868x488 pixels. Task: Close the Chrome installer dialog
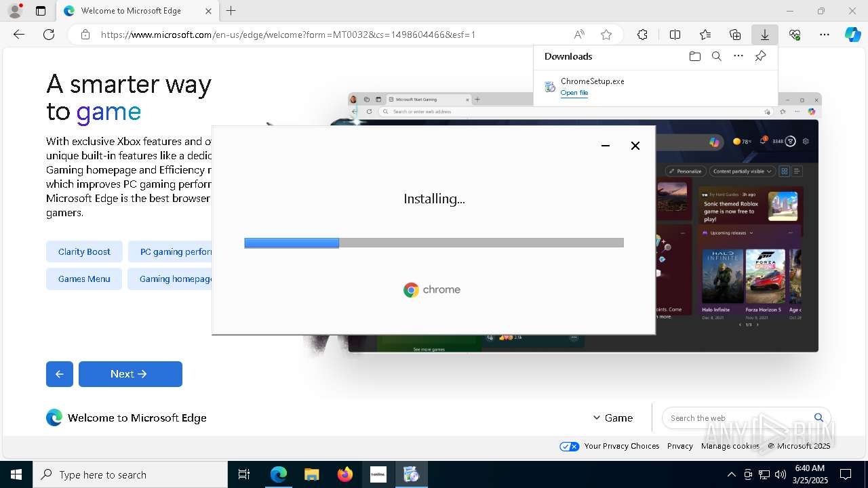click(635, 146)
